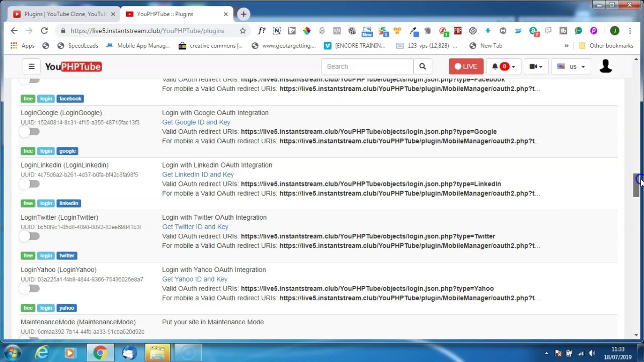Image resolution: width=644 pixels, height=362 pixels.
Task: Open the us language dropdown
Action: pos(572,66)
